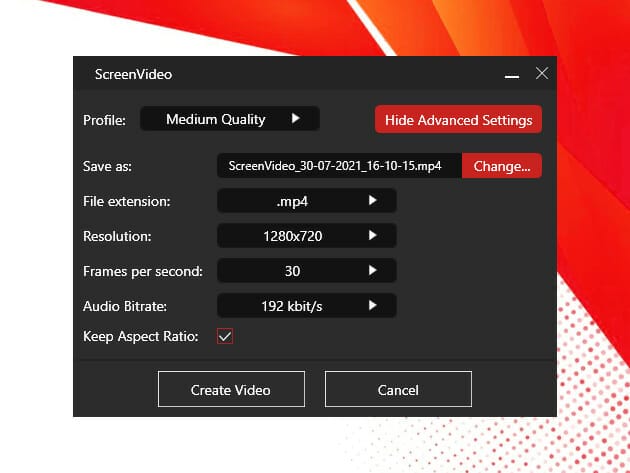Click the arrow in the frames per second row
This screenshot has height=473, width=630.
point(372,271)
